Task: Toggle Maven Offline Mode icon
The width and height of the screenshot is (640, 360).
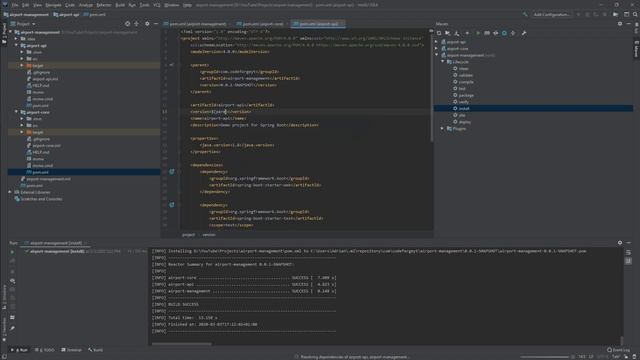Action: point(496,33)
